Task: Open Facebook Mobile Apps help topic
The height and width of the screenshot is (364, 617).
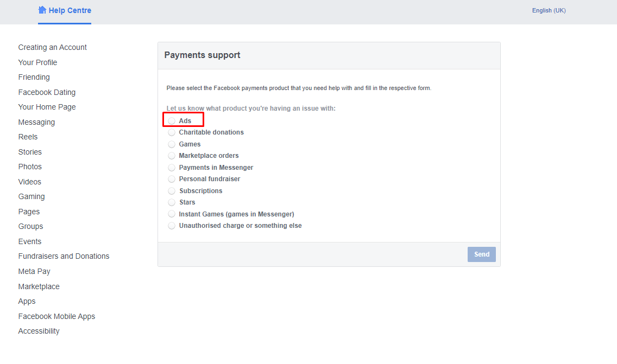Action: [x=56, y=316]
